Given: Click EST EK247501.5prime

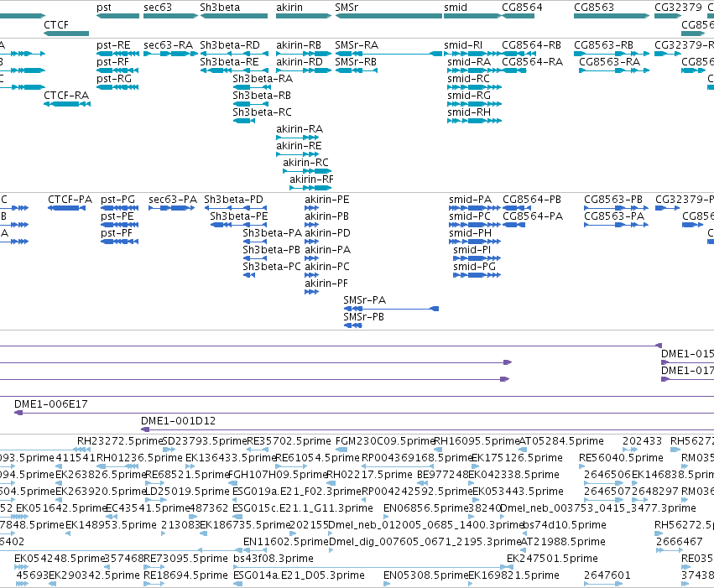Looking at the screenshot, I should point(510,567).
